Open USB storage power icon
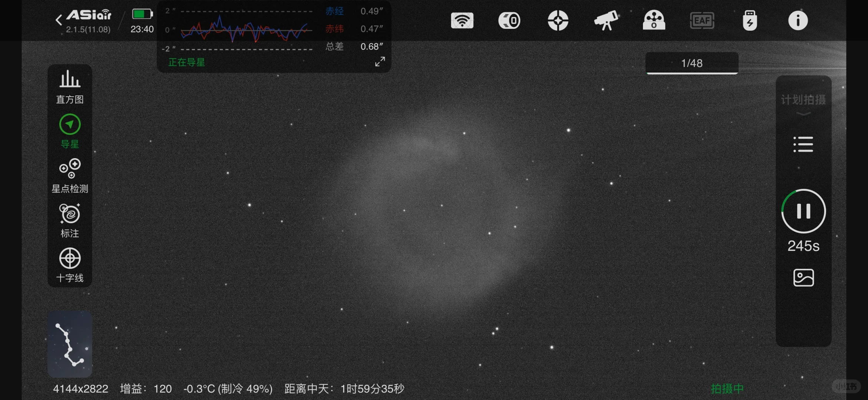868x400 pixels. 750,20
